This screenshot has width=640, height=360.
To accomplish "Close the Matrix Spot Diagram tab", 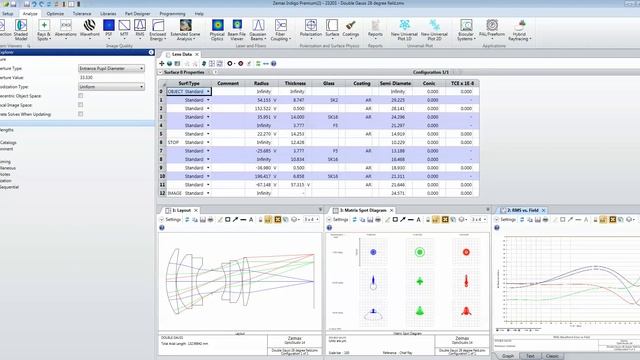I will pyautogui.click(x=391, y=210).
